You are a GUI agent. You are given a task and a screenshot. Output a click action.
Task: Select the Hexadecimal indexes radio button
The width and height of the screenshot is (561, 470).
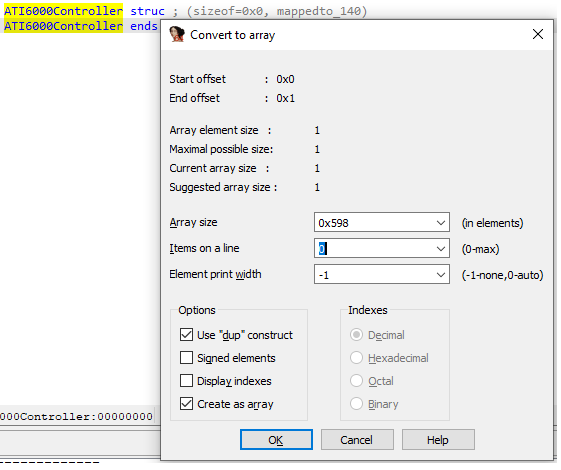point(356,358)
